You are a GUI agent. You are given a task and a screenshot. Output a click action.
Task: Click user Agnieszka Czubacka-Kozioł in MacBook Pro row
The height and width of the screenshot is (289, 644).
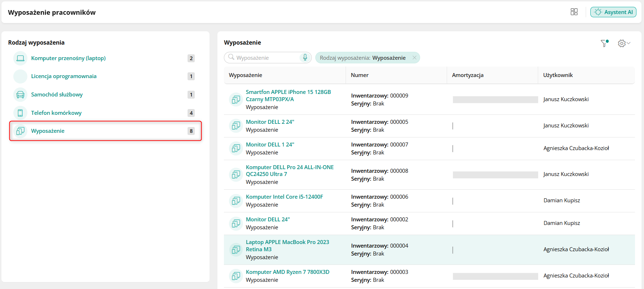(x=576, y=249)
